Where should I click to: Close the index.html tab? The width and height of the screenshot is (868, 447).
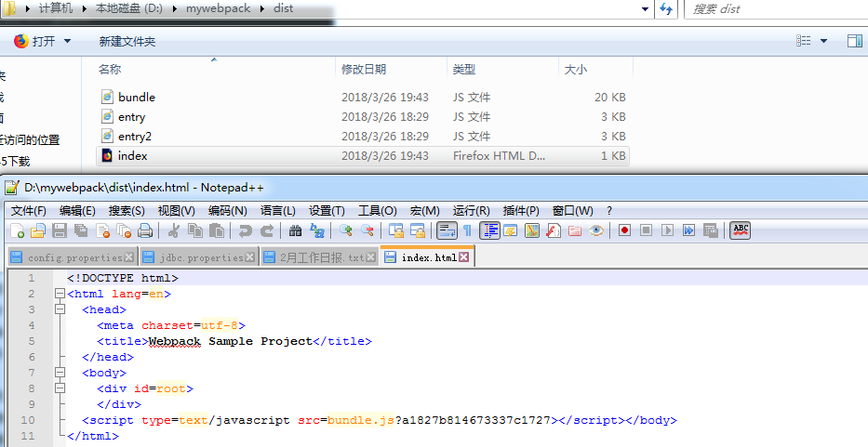pos(464,256)
